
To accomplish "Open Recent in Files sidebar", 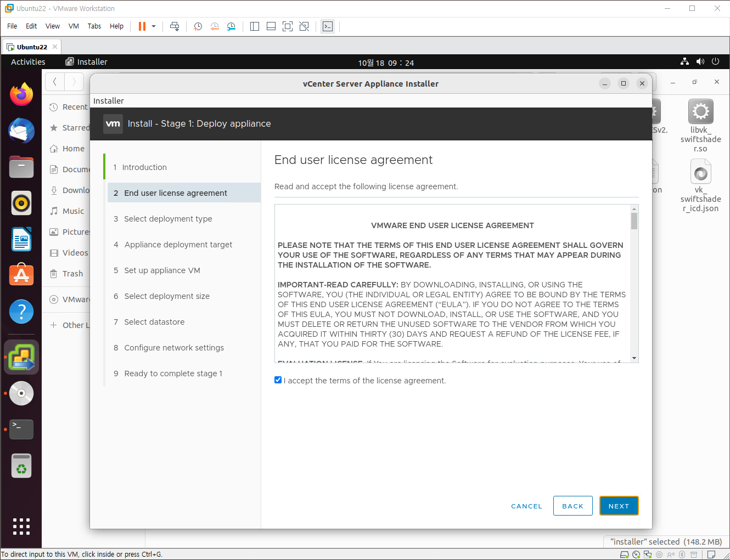I will pyautogui.click(x=68, y=107).
